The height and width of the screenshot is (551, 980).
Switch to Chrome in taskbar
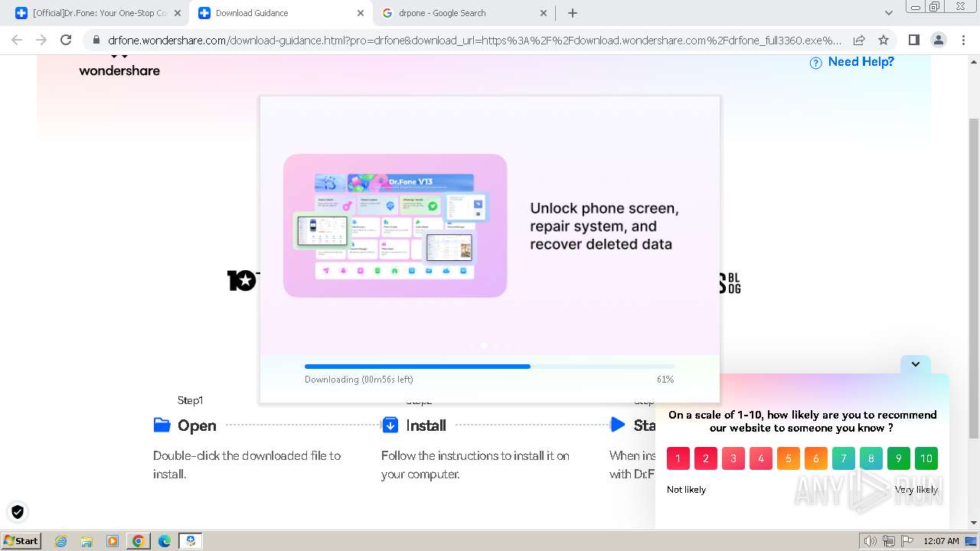tap(139, 541)
